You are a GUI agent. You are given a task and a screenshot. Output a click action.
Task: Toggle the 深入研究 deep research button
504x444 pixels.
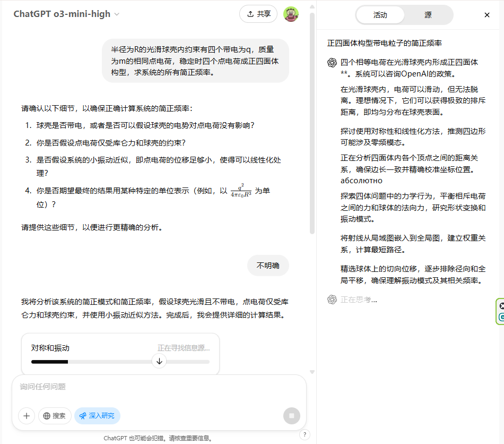click(97, 416)
